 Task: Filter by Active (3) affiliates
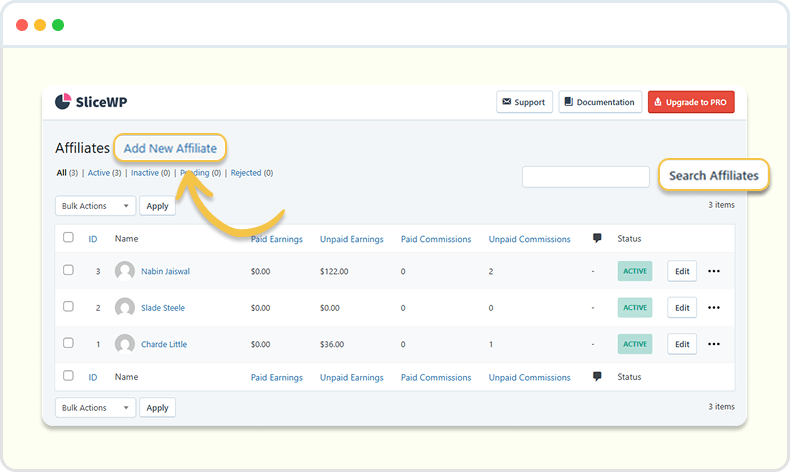[104, 173]
